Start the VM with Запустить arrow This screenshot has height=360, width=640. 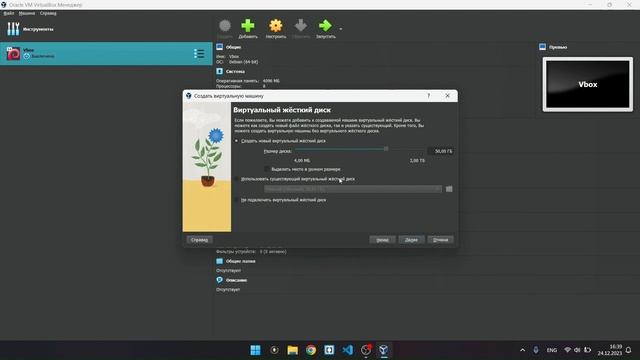click(325, 26)
